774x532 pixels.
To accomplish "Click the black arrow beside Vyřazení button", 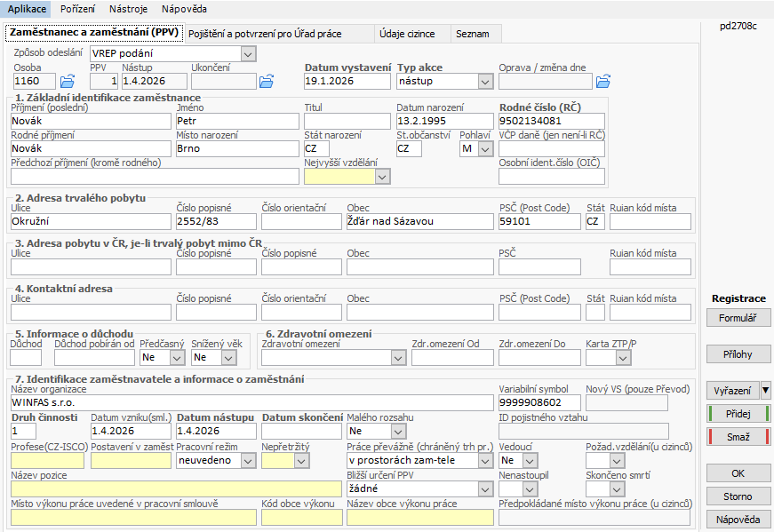I will coord(765,390).
